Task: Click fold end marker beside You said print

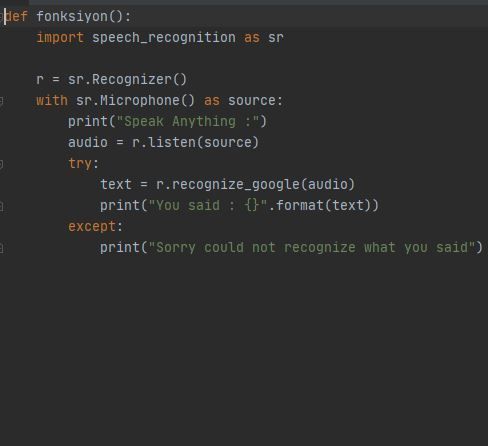Action: pos(1,206)
